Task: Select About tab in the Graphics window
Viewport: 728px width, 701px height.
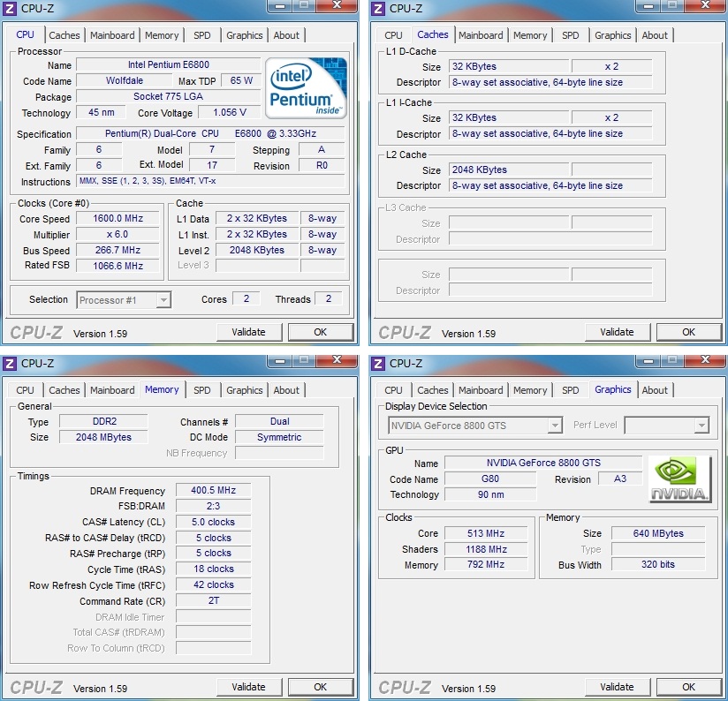Action: pos(655,390)
